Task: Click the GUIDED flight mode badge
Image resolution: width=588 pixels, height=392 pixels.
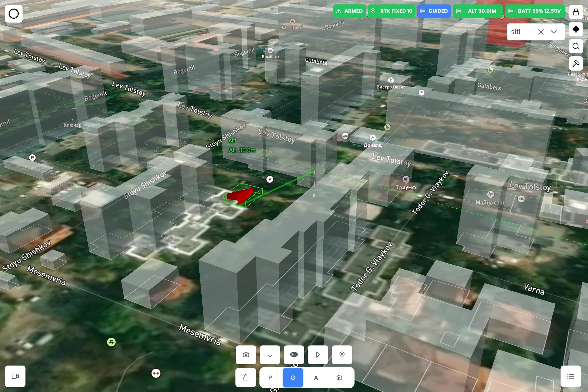Action: [434, 11]
